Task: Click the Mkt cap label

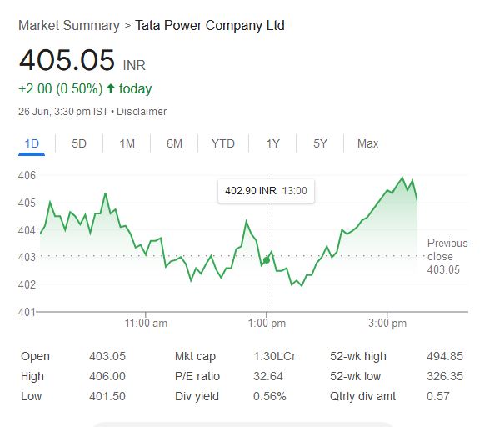Action: pos(195,357)
